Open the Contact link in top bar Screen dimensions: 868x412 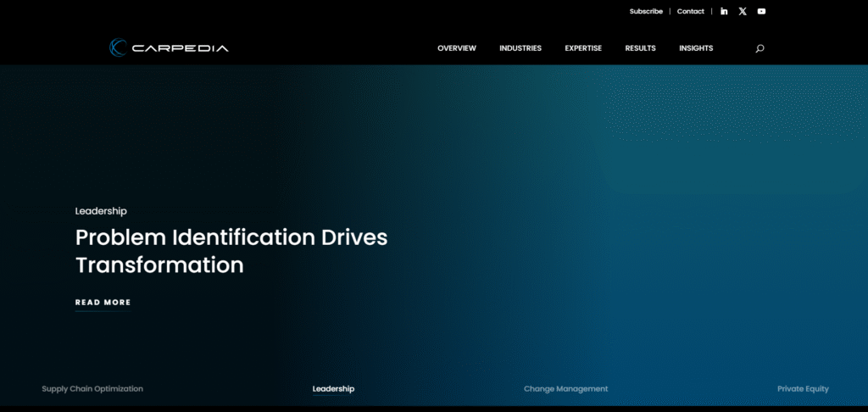pos(690,11)
